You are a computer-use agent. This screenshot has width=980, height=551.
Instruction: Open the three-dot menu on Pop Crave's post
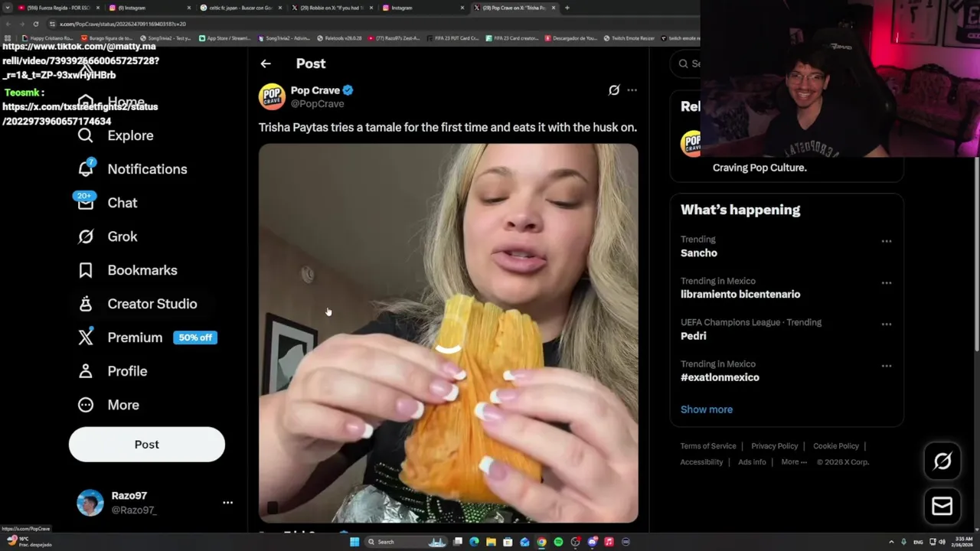click(x=632, y=90)
